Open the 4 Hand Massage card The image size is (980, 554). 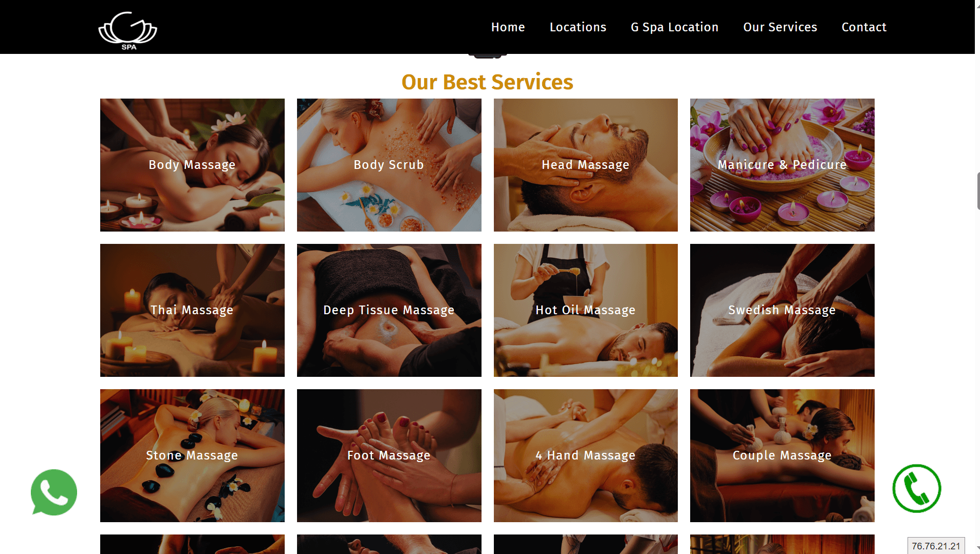click(586, 455)
